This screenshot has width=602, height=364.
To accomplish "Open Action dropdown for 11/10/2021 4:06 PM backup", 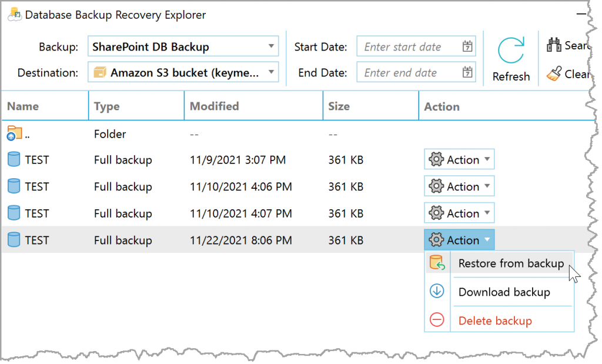I will pos(459,186).
